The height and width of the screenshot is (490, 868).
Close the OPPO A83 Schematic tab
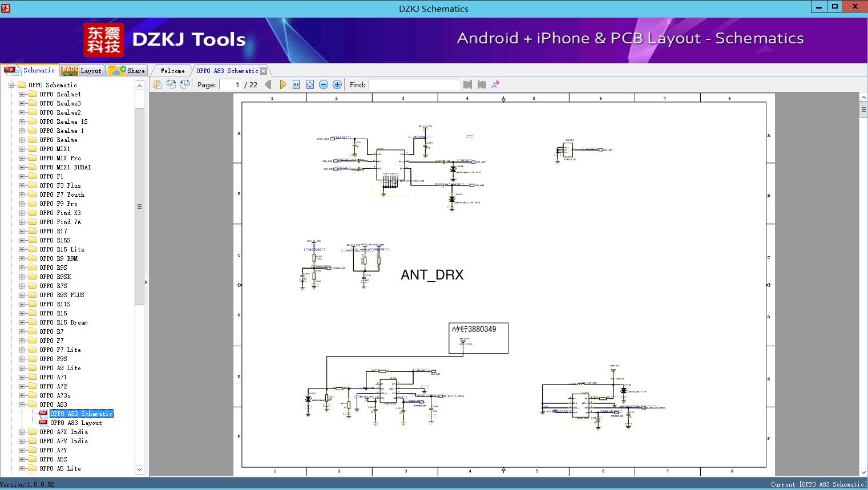pos(263,71)
